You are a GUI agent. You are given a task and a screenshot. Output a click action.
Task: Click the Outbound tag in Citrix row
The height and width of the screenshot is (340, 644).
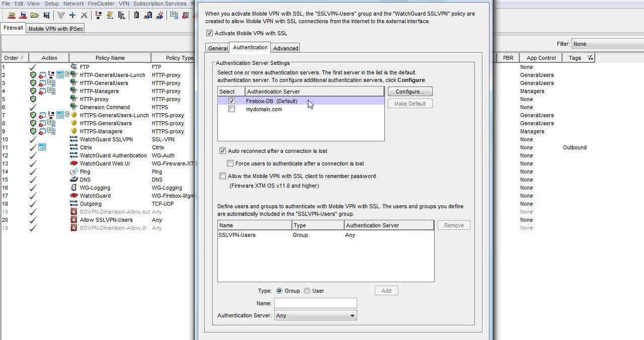coord(575,147)
